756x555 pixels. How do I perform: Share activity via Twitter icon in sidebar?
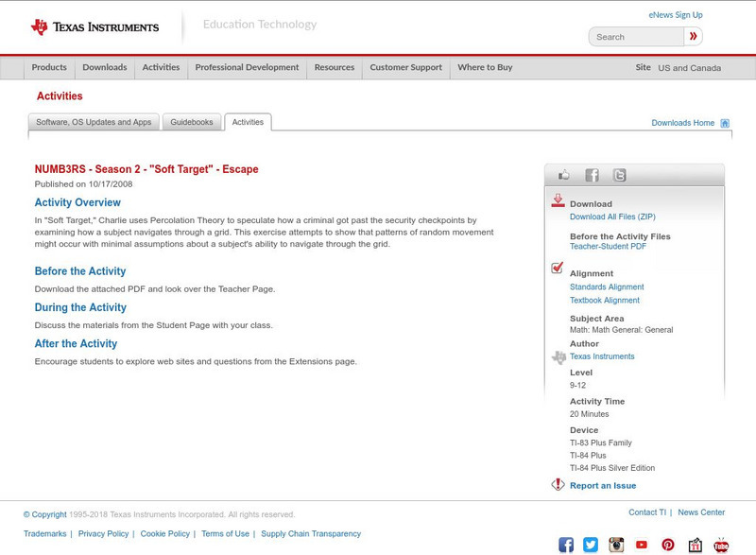coord(619,175)
